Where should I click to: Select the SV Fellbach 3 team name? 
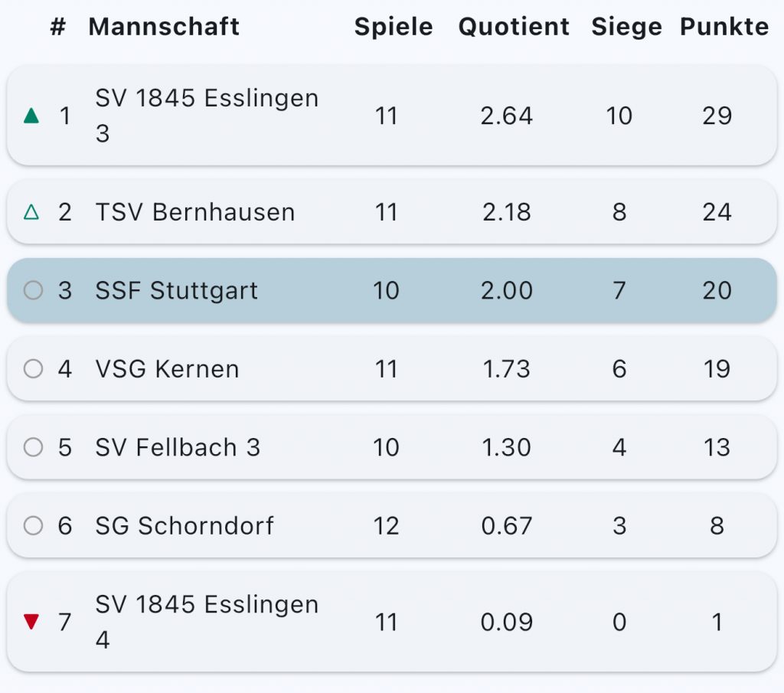[178, 447]
